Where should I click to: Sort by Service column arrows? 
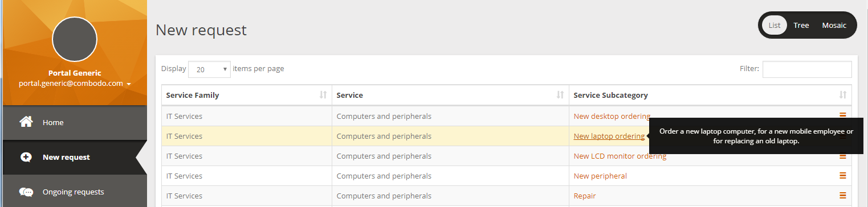(x=560, y=95)
